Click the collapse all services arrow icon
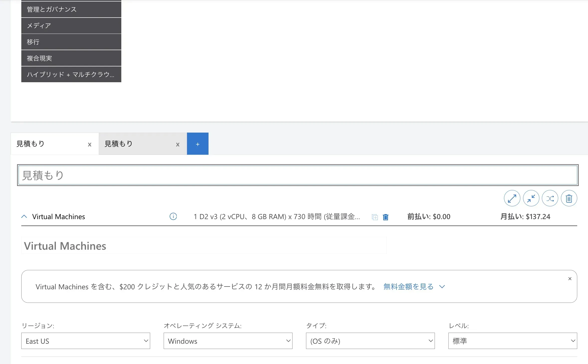Image resolution: width=588 pixels, height=364 pixels. (531, 199)
